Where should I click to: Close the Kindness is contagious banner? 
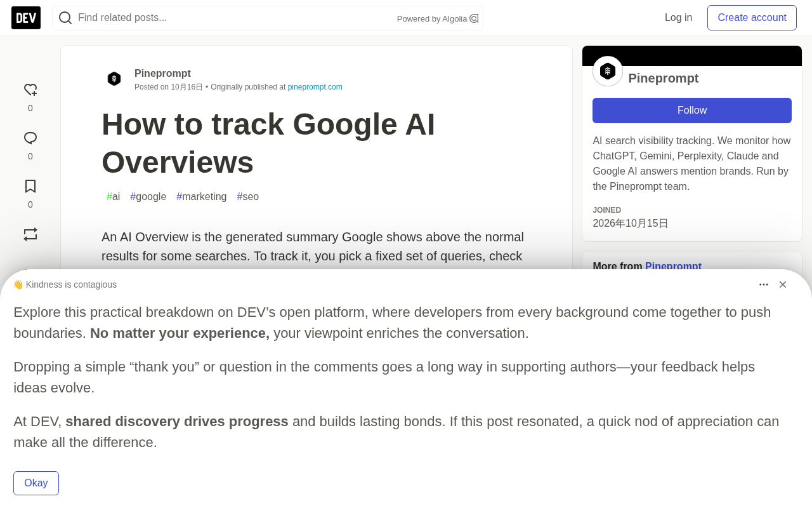(x=783, y=284)
